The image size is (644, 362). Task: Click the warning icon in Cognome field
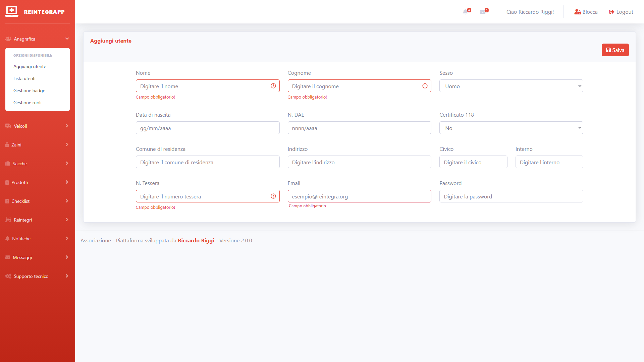click(425, 86)
